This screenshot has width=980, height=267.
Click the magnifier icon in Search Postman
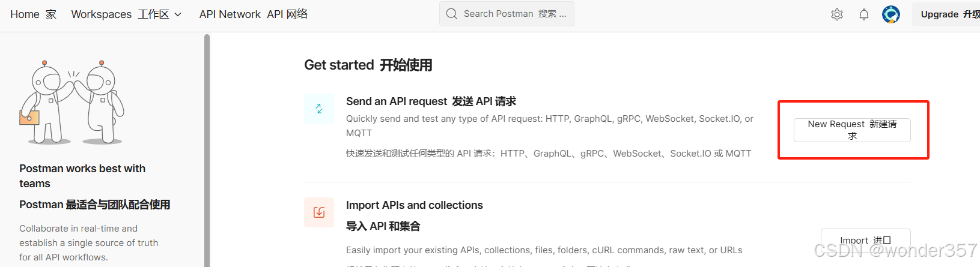coord(452,14)
